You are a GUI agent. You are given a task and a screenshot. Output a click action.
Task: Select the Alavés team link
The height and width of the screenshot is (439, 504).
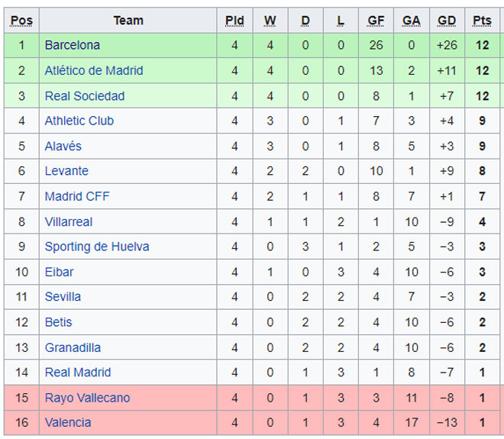click(63, 147)
